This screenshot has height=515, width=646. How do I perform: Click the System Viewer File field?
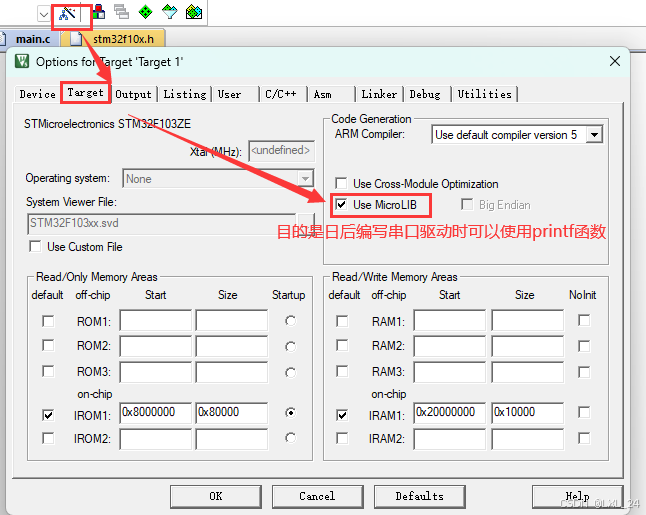(x=162, y=223)
